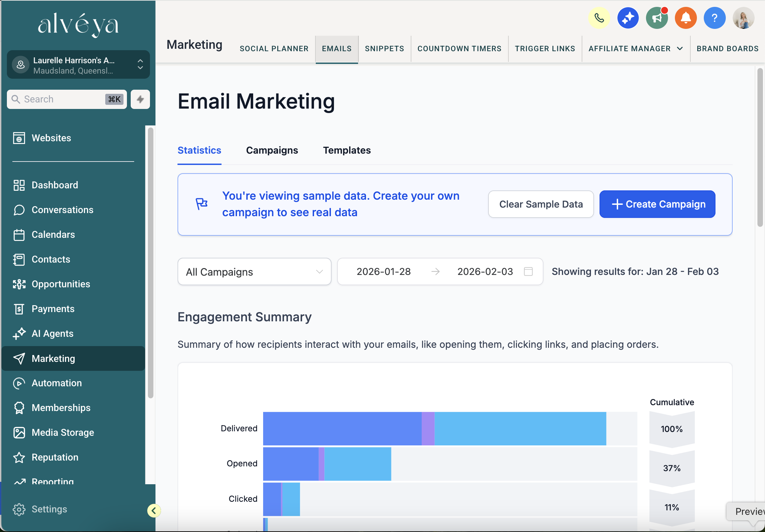The width and height of the screenshot is (765, 532).
Task: Open Opportunities in the sidebar
Action: point(73,284)
